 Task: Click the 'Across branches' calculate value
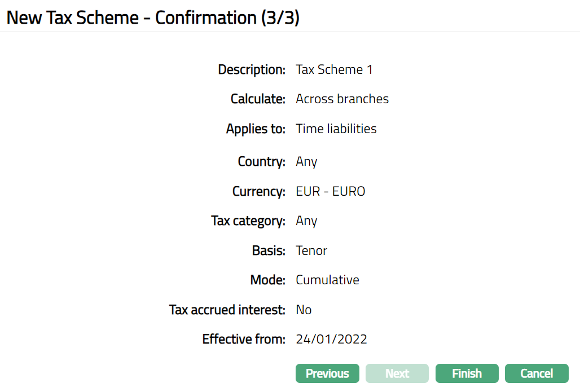(x=342, y=99)
